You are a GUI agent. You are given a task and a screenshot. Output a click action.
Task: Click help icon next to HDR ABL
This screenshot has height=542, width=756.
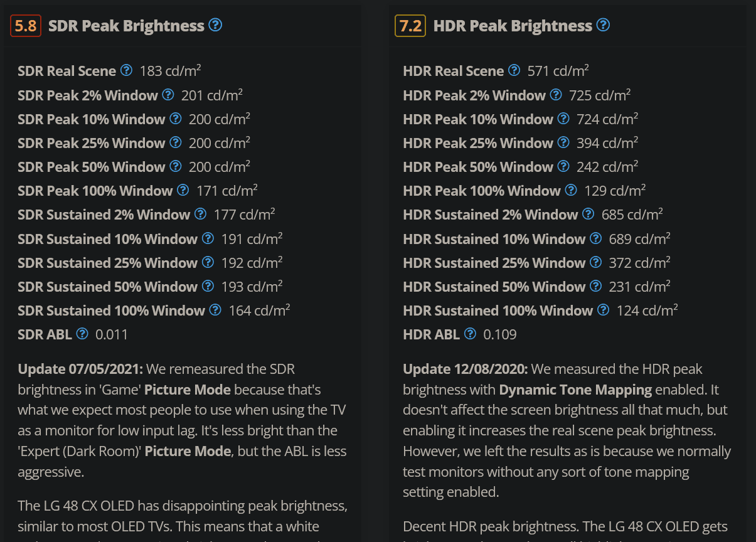point(470,334)
